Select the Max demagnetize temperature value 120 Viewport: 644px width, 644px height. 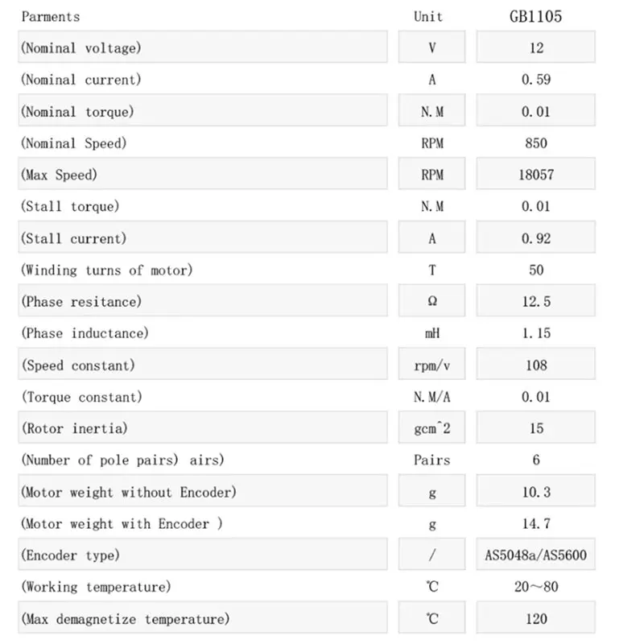tap(536, 619)
